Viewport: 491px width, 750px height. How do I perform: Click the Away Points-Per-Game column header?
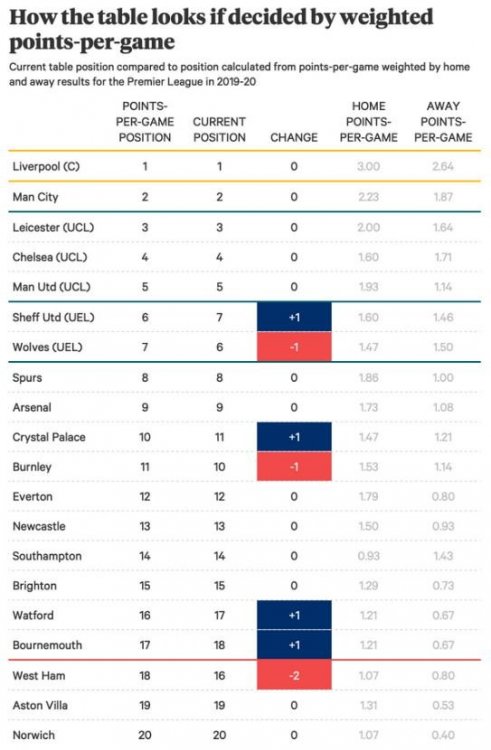tap(443, 122)
